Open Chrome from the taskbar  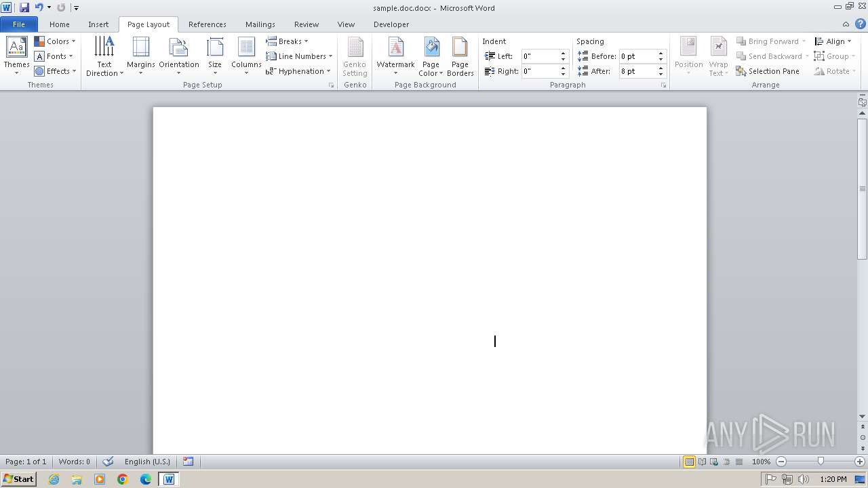[123, 479]
